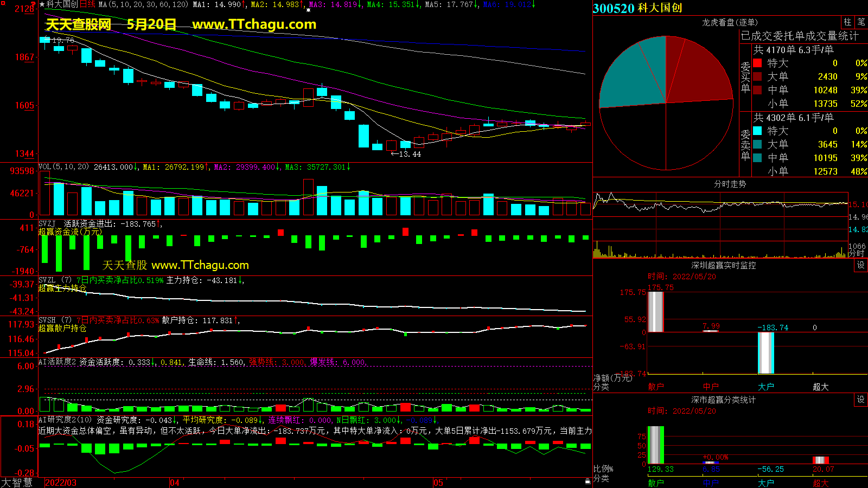Click the 柱 bar-view button
Screen dimensions: 868x488
pos(847,22)
